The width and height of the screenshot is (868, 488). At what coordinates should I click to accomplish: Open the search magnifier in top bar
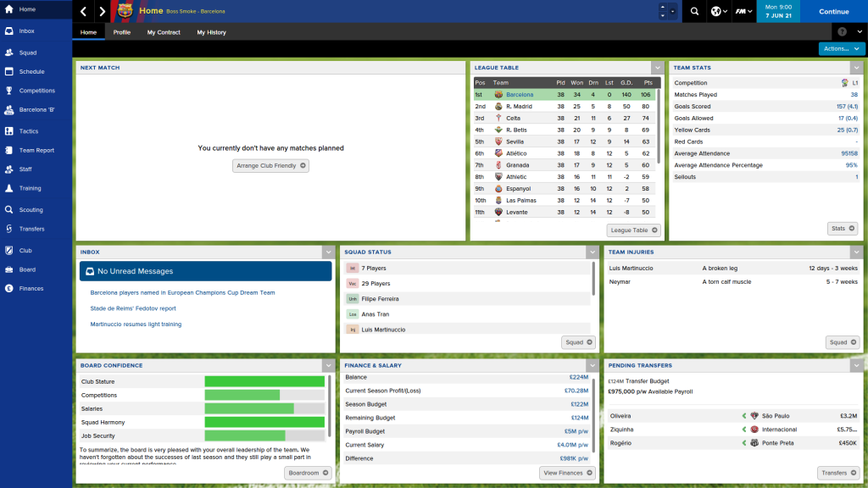[694, 11]
